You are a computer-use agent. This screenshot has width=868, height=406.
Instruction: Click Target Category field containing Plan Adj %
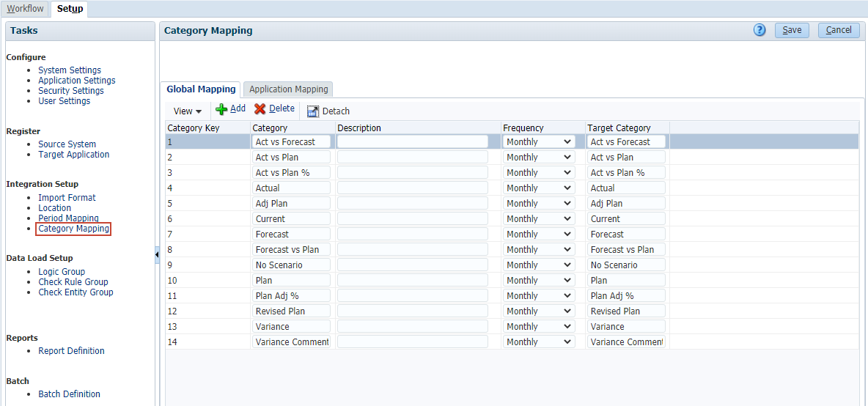(627, 296)
